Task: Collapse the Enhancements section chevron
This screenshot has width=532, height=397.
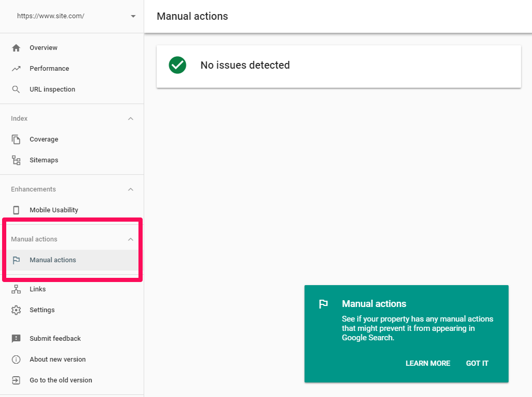Action: click(x=131, y=189)
